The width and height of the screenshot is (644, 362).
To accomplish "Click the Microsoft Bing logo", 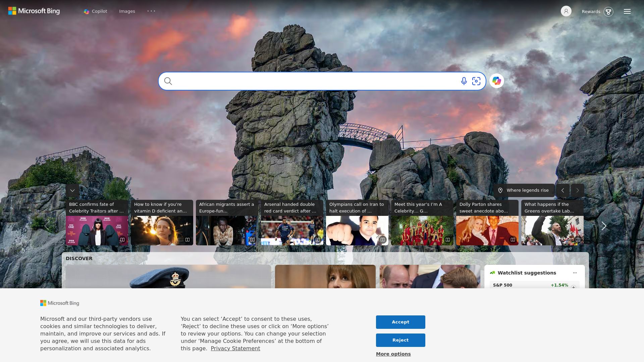I will tap(34, 11).
